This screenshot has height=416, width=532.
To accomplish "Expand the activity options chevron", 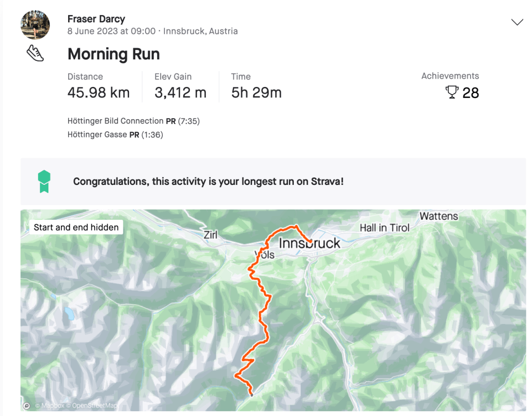I will click(517, 22).
